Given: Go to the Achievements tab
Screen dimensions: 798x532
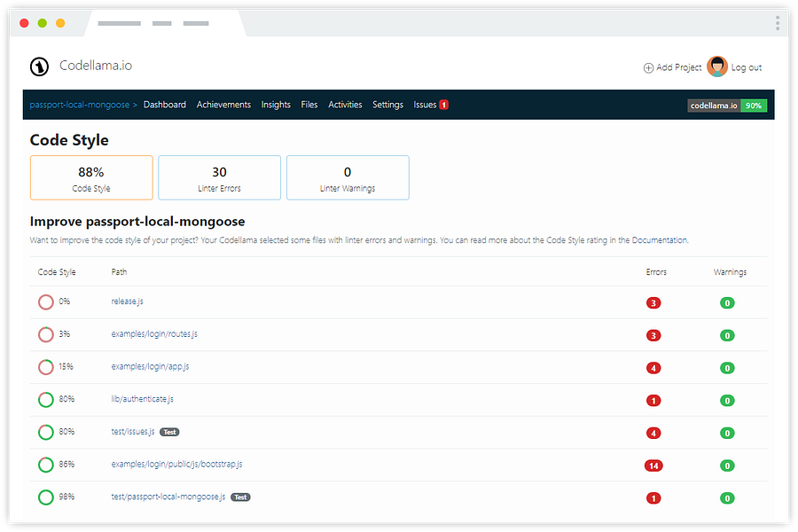Looking at the screenshot, I should 223,105.
